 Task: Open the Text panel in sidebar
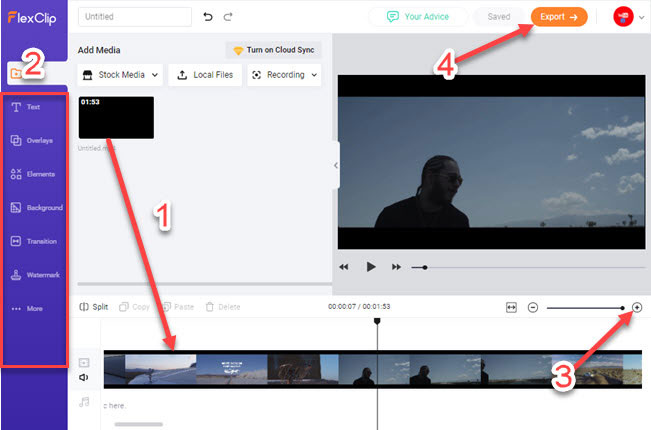25,107
